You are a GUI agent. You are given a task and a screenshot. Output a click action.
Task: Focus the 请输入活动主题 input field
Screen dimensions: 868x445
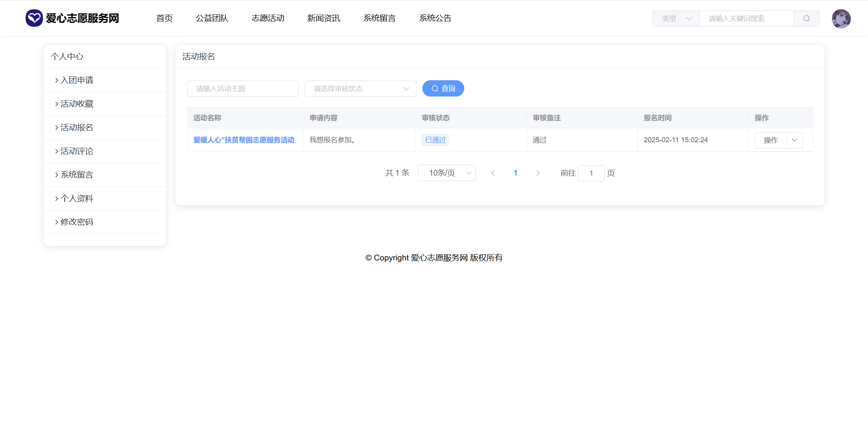(243, 89)
